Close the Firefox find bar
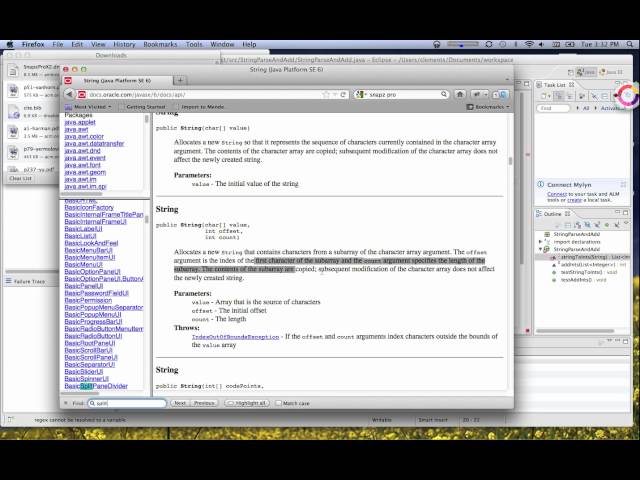The height and width of the screenshot is (480, 640). (x=65, y=403)
